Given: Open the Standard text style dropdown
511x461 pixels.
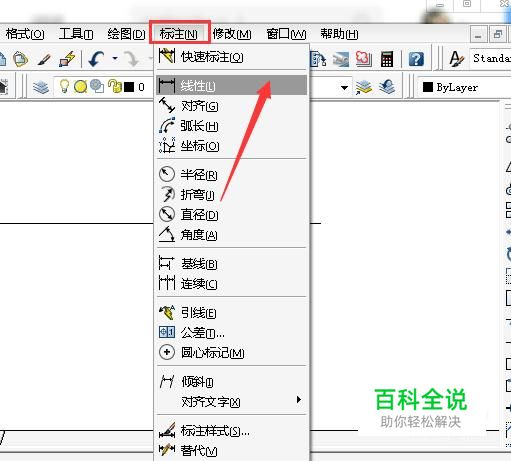Looking at the screenshot, I should pyautogui.click(x=490, y=59).
